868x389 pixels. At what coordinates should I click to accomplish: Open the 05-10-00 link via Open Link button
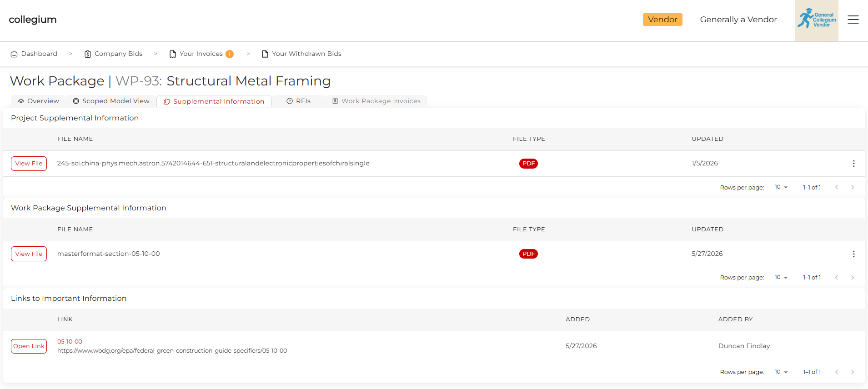29,346
